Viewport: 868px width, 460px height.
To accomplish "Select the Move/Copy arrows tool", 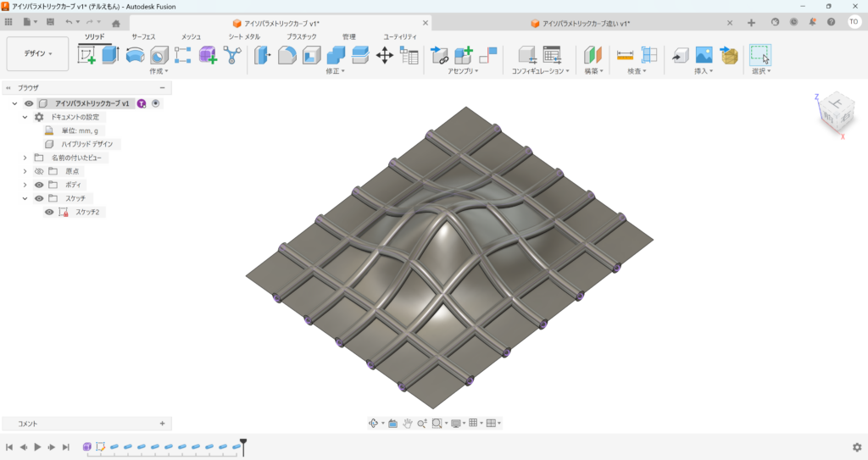I will tap(384, 55).
